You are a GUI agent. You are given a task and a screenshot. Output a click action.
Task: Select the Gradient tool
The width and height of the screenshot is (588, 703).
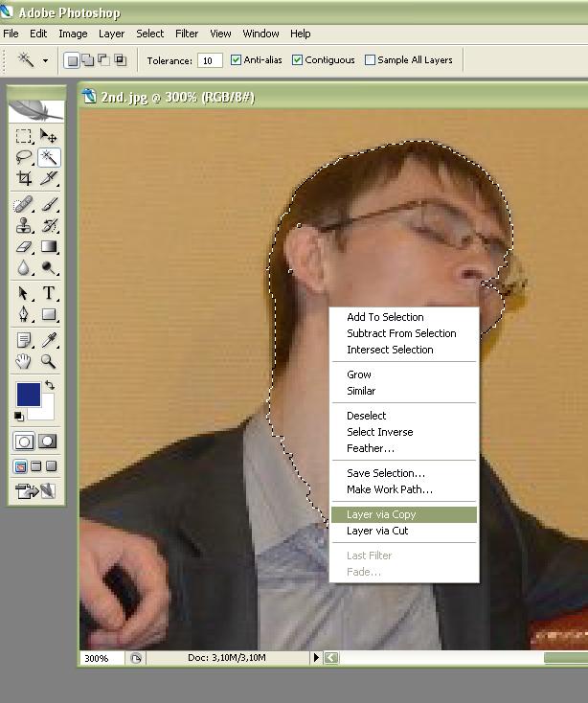pos(49,246)
